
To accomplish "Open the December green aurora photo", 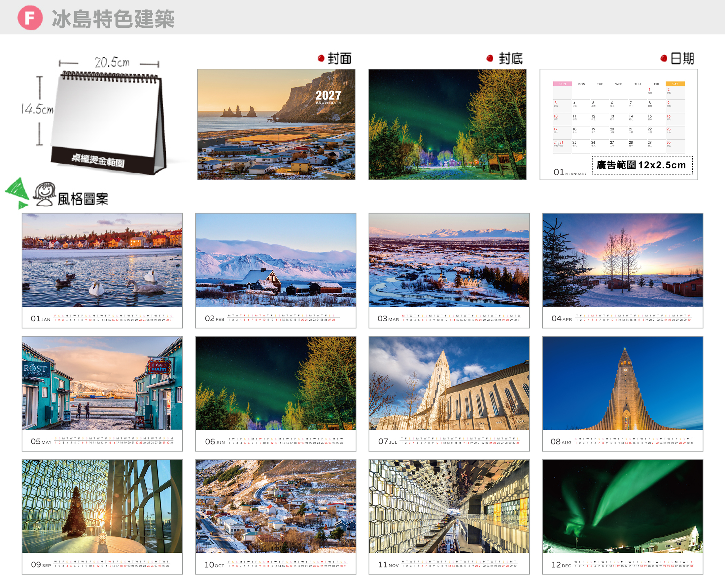I will (622, 506).
